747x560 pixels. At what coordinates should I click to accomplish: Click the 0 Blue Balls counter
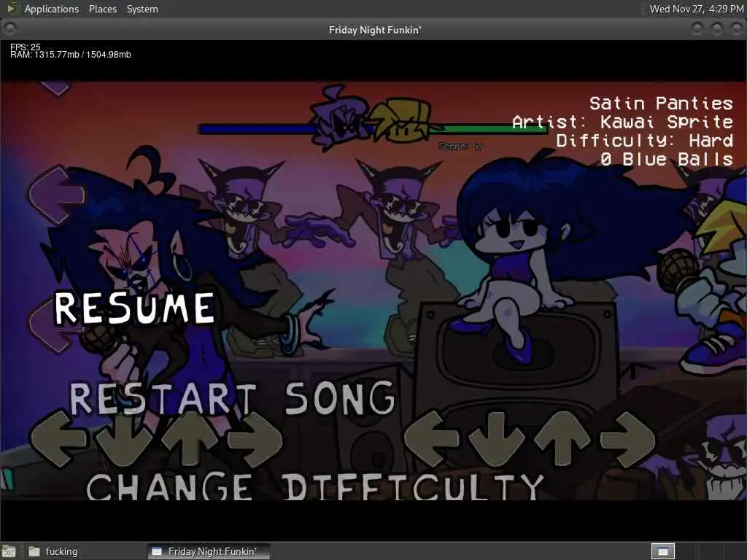pos(667,159)
